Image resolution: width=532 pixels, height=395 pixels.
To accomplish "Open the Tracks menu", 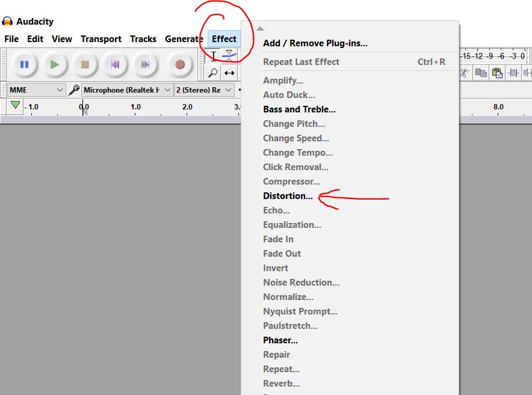I will click(x=143, y=39).
